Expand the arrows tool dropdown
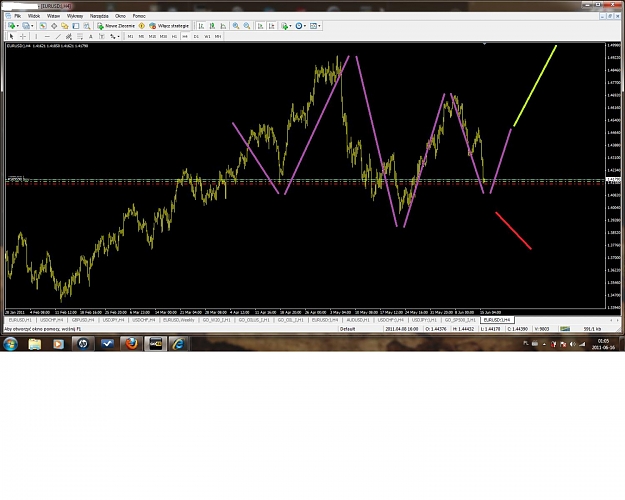The image size is (625, 500). point(118,36)
